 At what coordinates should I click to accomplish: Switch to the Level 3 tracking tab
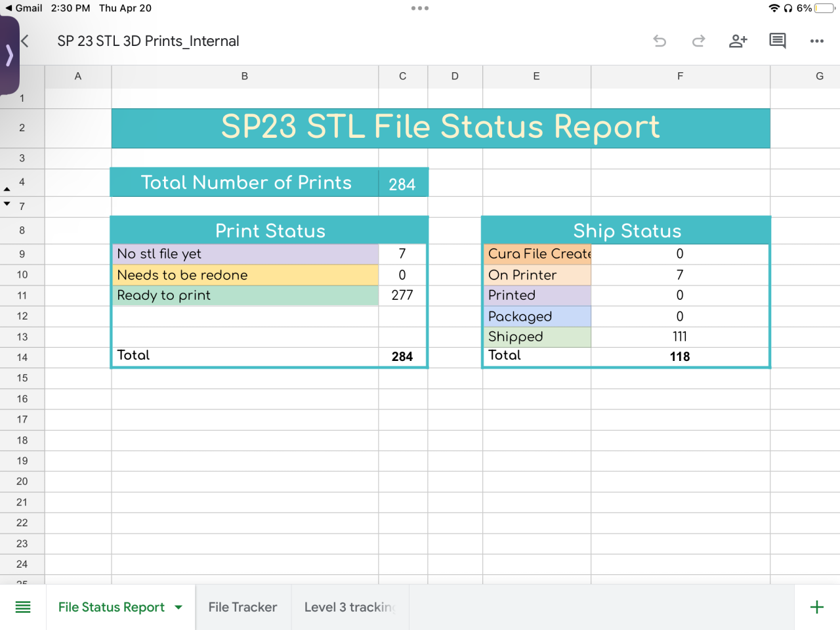coord(350,607)
